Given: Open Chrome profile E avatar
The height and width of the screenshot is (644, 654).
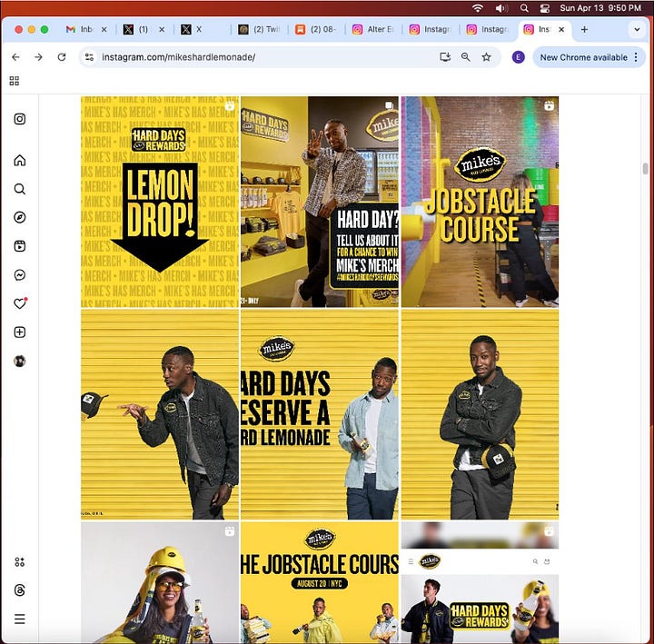Looking at the screenshot, I should click(518, 57).
